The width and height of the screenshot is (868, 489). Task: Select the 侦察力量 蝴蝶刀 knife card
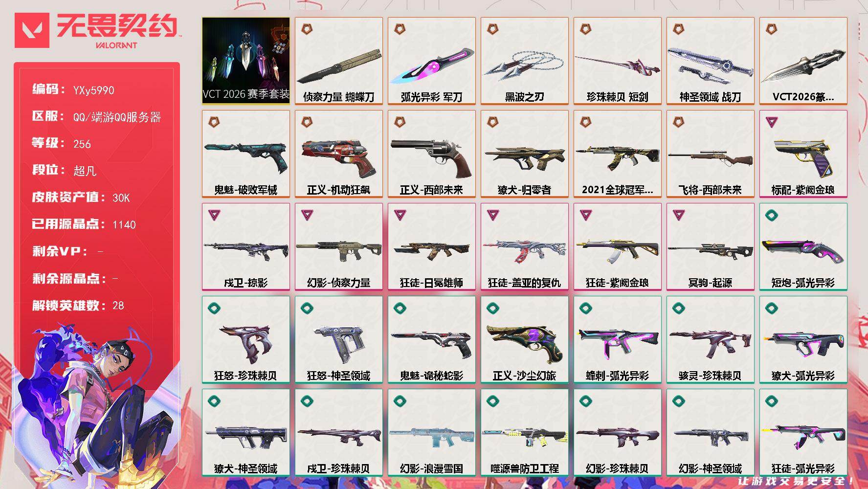pyautogui.click(x=338, y=61)
